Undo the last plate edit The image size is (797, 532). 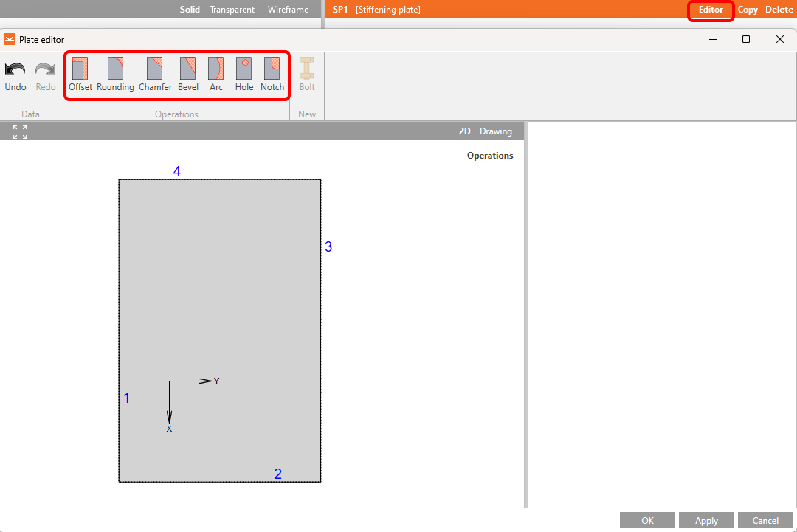(x=15, y=73)
